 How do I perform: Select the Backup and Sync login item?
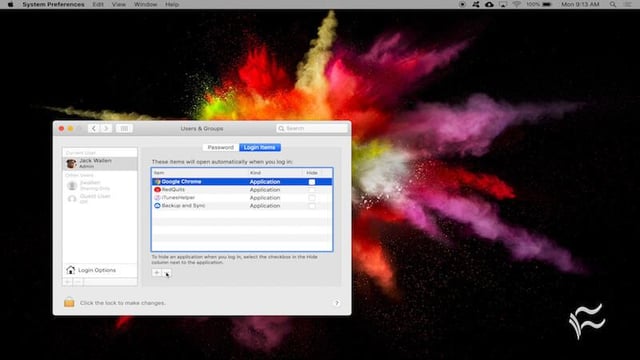point(242,206)
